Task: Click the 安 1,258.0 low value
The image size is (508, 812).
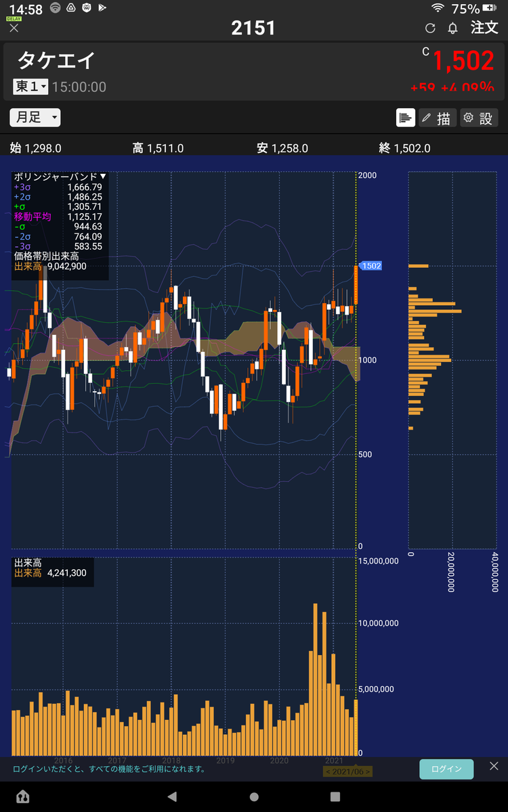Action: [282, 148]
